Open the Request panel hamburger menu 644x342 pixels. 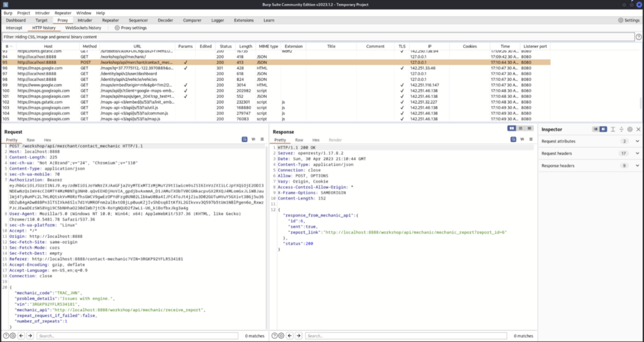coord(262,139)
